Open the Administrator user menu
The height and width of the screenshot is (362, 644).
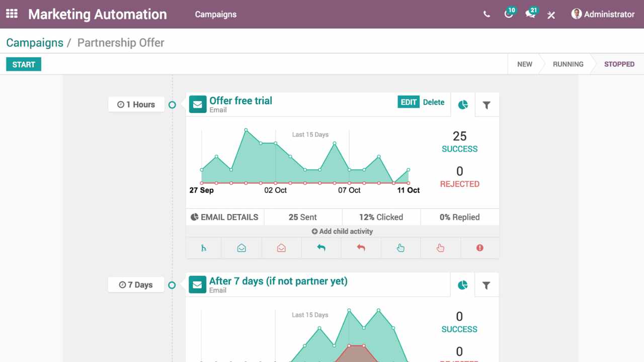click(603, 14)
